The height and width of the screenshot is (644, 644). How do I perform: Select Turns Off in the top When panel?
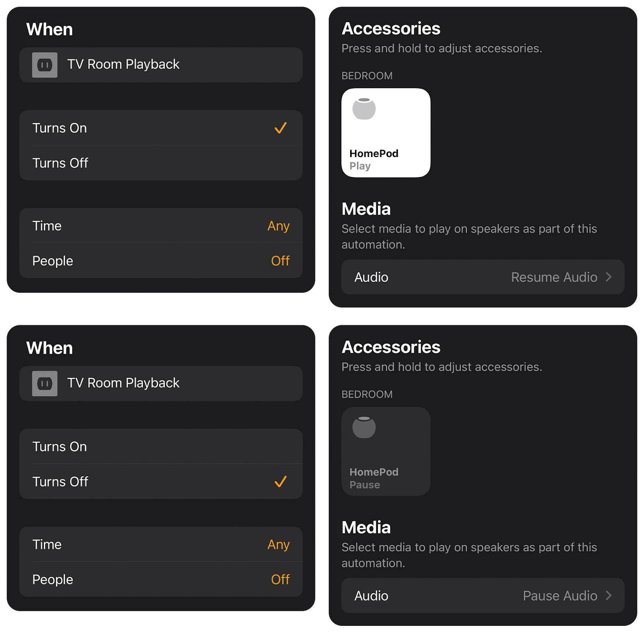(x=161, y=163)
